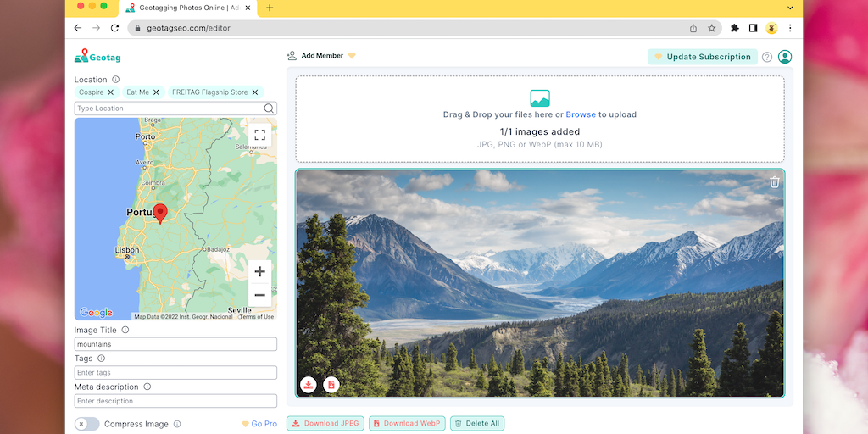Open the Location info tooltip icon
Screen dimensions: 868x434
point(115,79)
